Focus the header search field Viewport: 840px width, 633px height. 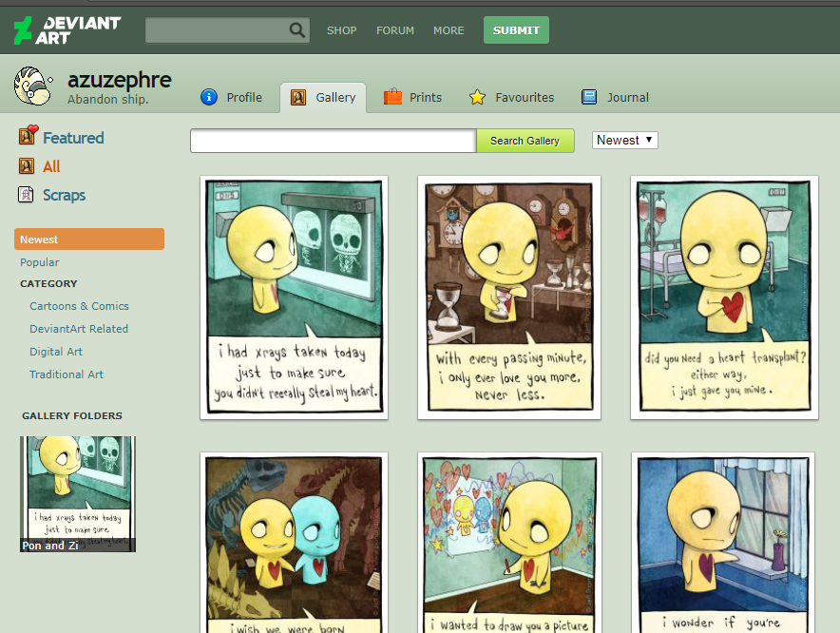click(217, 30)
